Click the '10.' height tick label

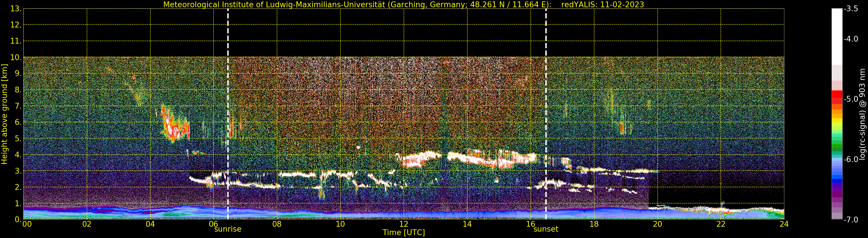16,57
